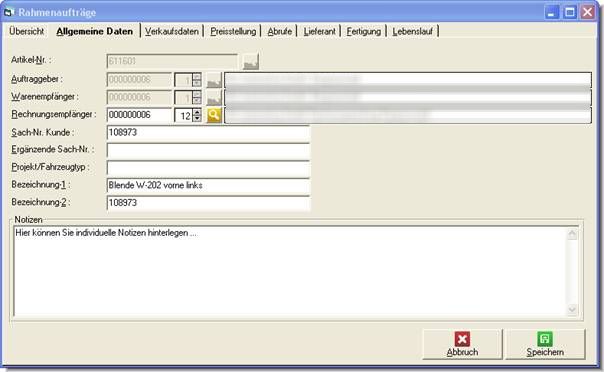
Task: Increase the Warenempfänger address number
Action: pyautogui.click(x=197, y=94)
